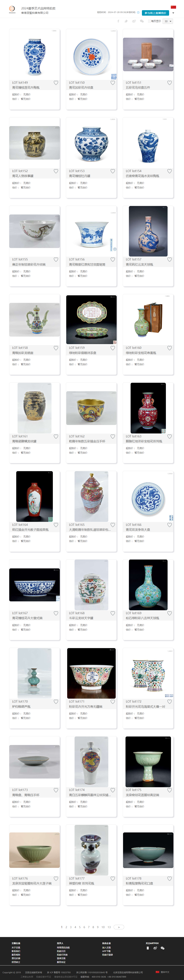The height and width of the screenshot is (980, 184).
Task: Open the per-page display 30 dropdown
Action: 168,21
